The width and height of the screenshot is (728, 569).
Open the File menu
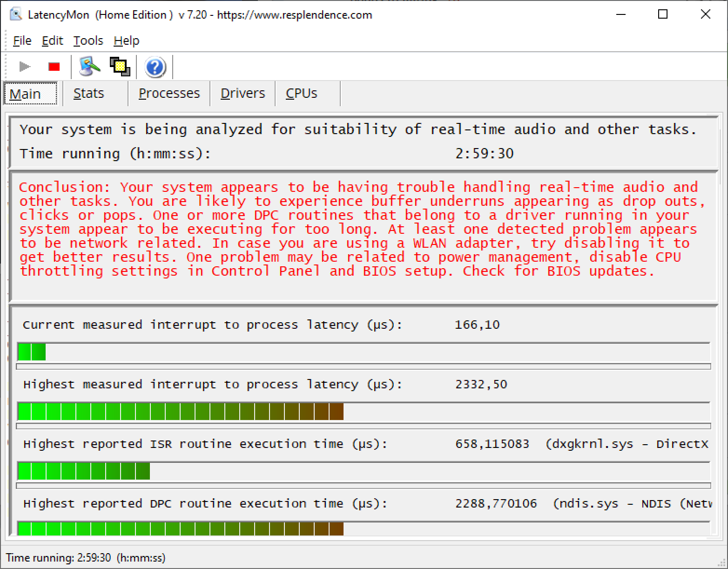22,41
